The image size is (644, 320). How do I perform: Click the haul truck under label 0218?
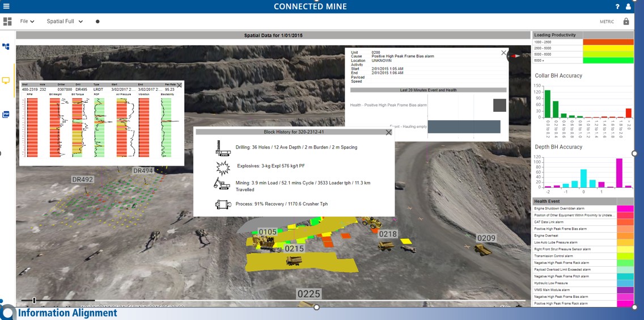click(x=386, y=246)
